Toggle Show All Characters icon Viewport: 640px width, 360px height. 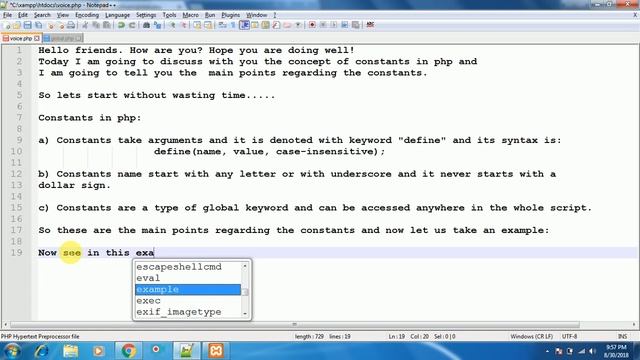pyautogui.click(x=233, y=25)
